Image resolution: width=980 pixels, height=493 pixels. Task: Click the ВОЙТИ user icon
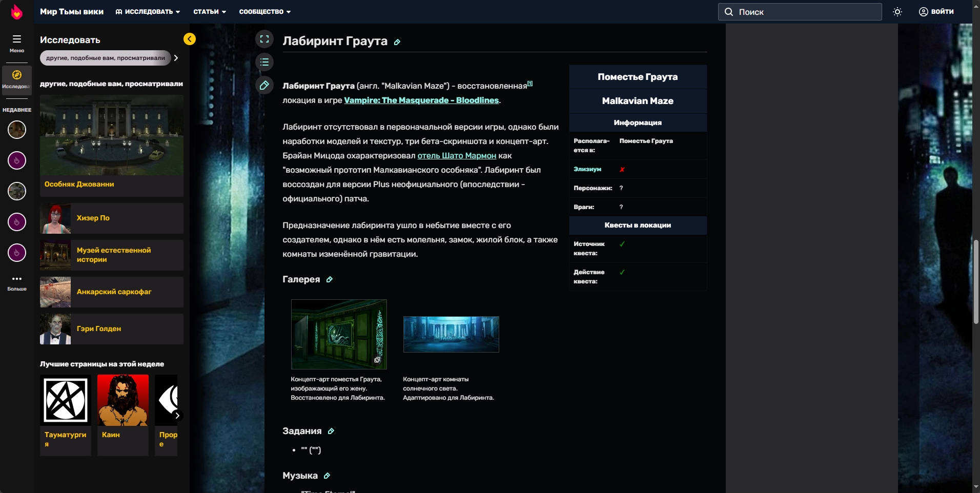924,12
